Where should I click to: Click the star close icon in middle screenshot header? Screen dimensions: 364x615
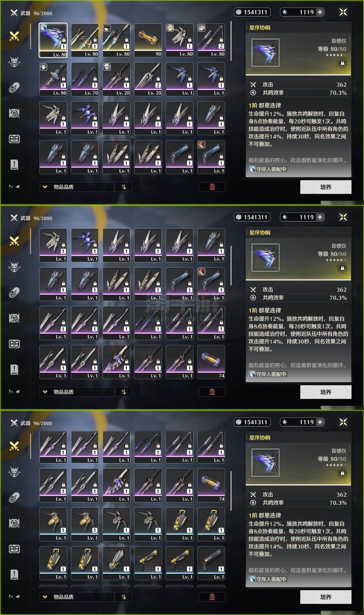click(x=343, y=217)
